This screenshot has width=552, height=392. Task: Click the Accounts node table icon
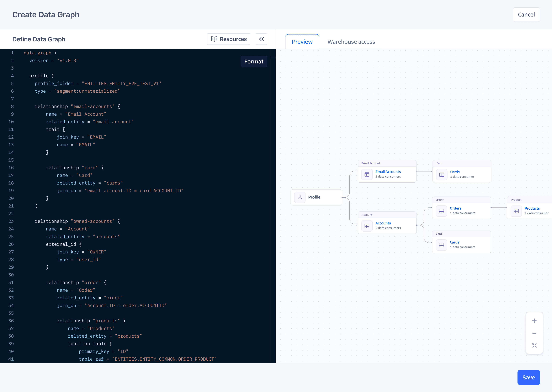[x=367, y=226]
